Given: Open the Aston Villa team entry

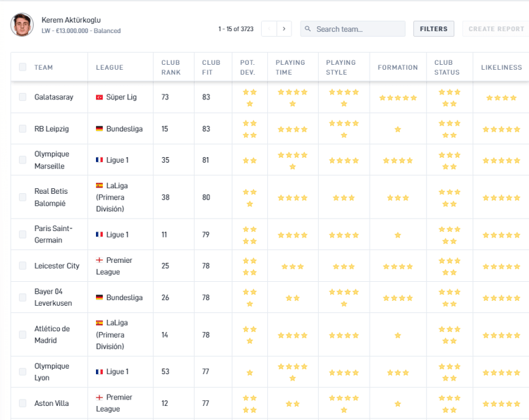Looking at the screenshot, I should tap(51, 403).
